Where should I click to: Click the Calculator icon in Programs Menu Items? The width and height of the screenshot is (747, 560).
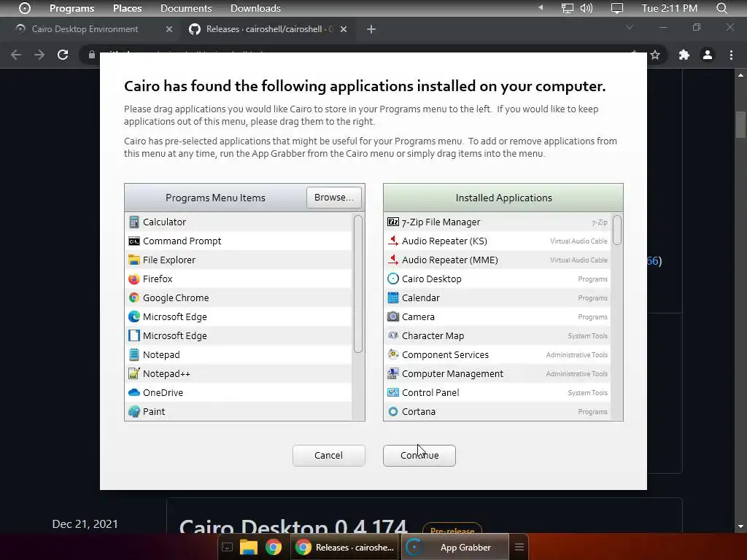[x=134, y=222]
